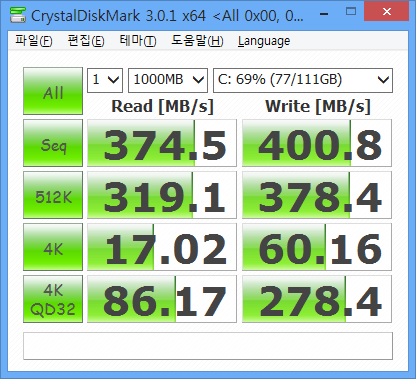Start the 512K benchmark test
Screen dimensions: 418x384
53,195
